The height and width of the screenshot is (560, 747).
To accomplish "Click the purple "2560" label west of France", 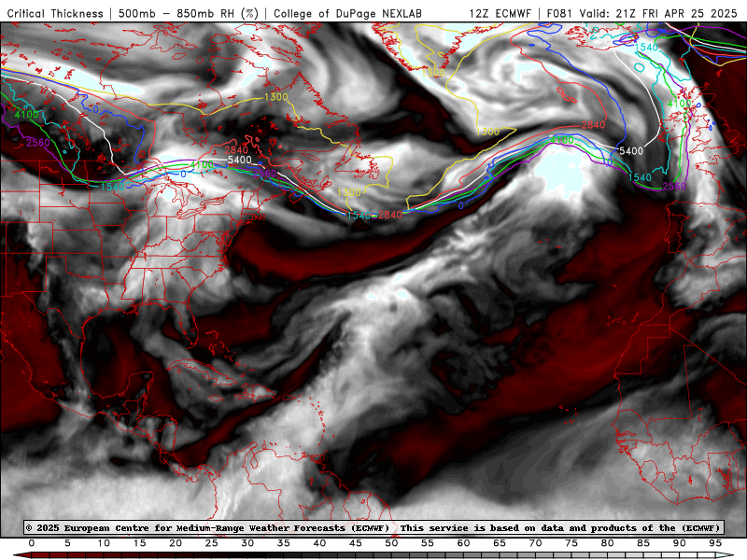I will pos(674,186).
